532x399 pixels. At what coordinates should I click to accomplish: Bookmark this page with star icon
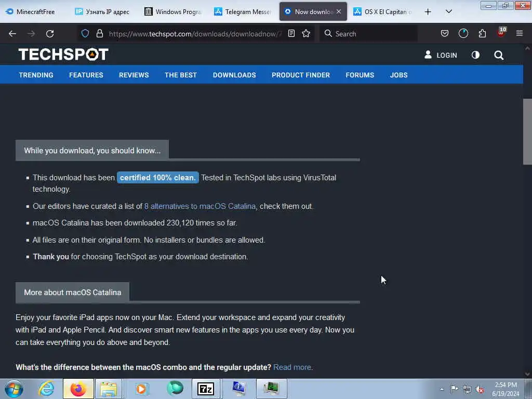pyautogui.click(x=306, y=33)
